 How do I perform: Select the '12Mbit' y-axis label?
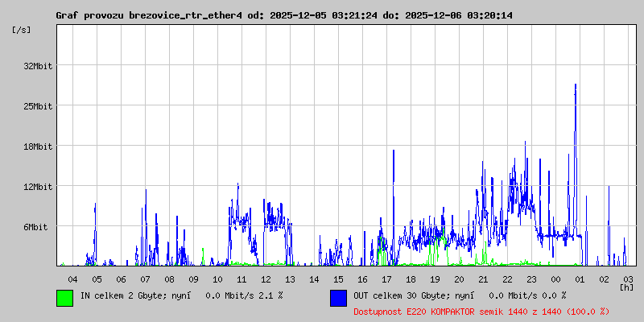point(38,187)
